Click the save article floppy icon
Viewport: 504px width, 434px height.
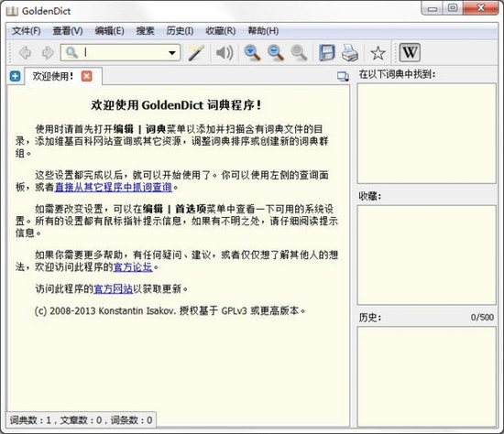click(326, 53)
